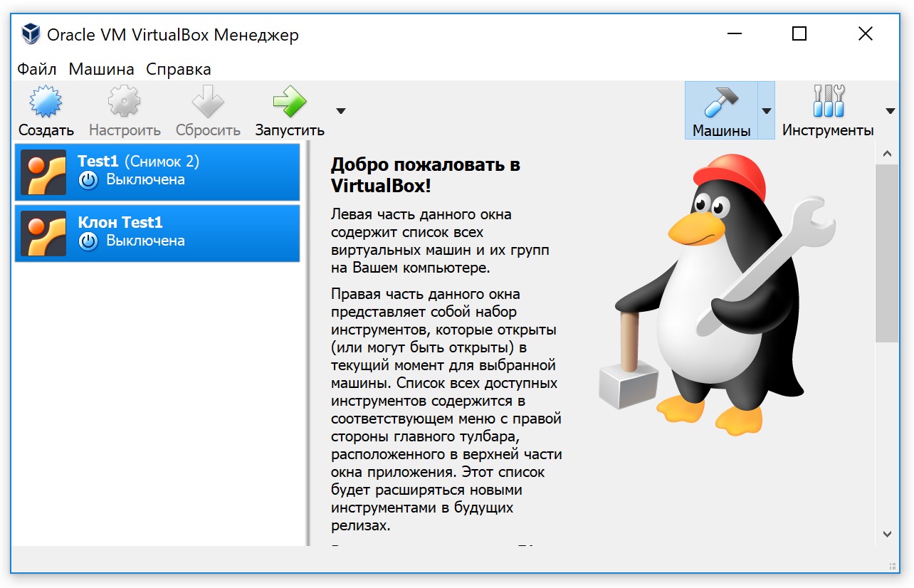Open the Машина menu
This screenshot has height=588, width=914.
(101, 69)
